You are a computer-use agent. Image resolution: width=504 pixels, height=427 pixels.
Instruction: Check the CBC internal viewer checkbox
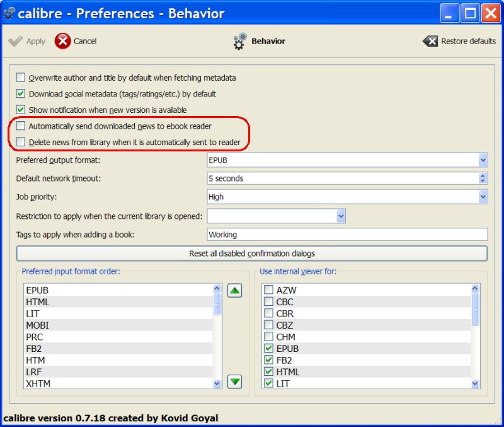(x=268, y=301)
